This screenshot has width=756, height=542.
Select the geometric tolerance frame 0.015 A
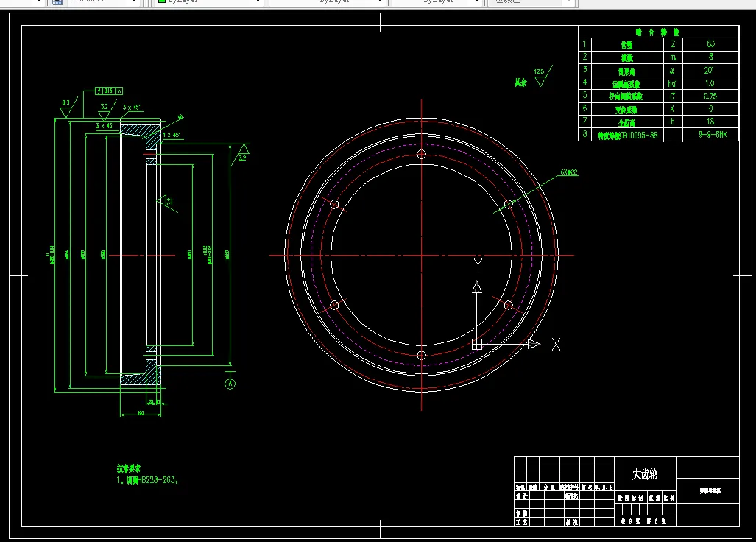[x=109, y=91]
